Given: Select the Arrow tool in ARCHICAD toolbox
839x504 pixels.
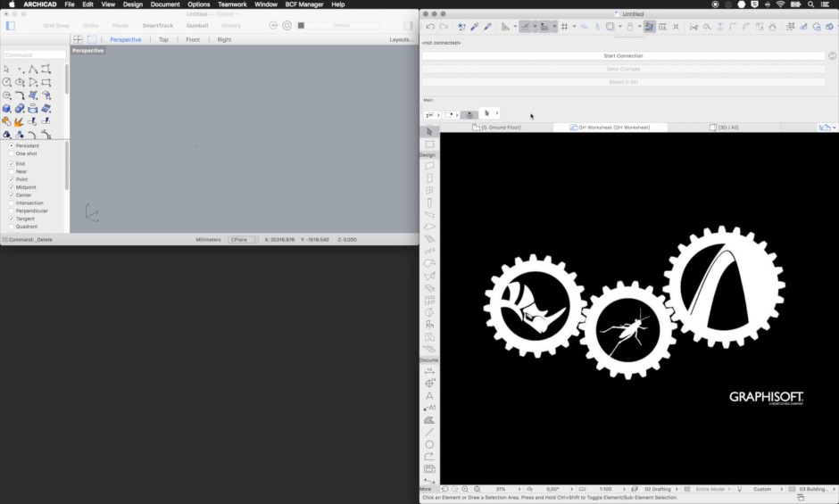Looking at the screenshot, I should [429, 132].
